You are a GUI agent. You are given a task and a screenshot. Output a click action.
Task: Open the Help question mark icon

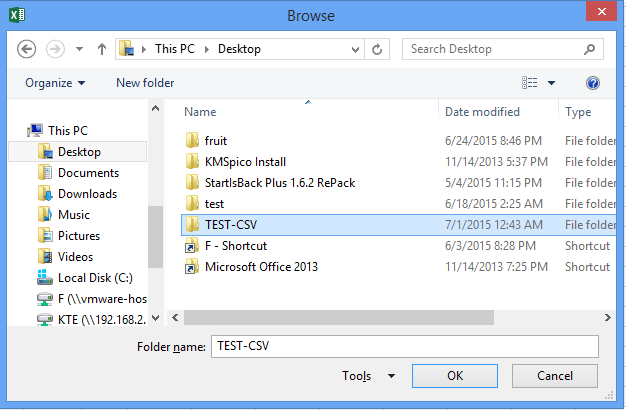593,83
